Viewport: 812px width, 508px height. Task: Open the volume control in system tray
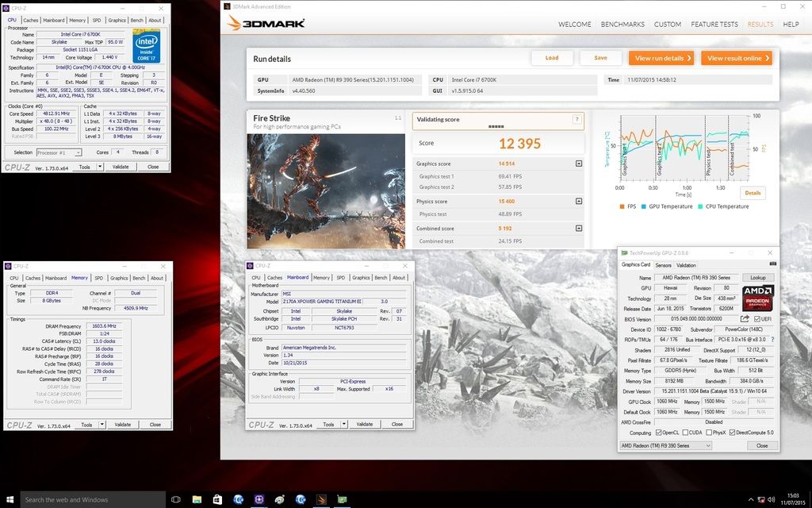point(771,500)
